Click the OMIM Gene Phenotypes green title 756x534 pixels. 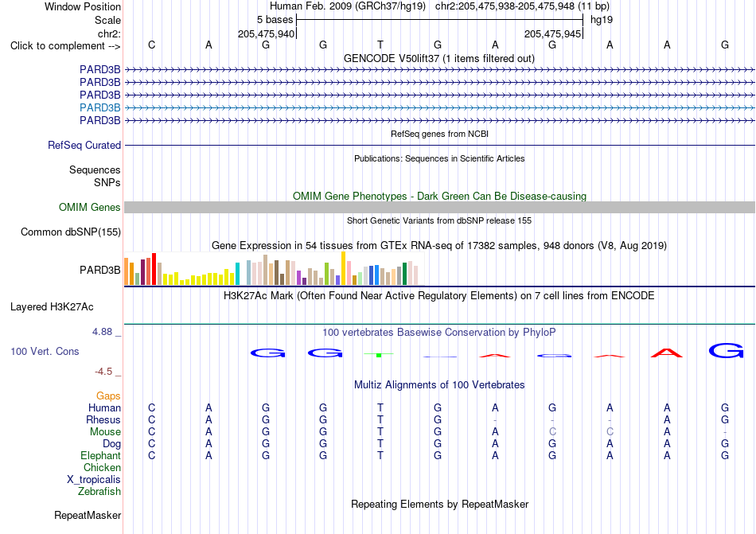439,196
